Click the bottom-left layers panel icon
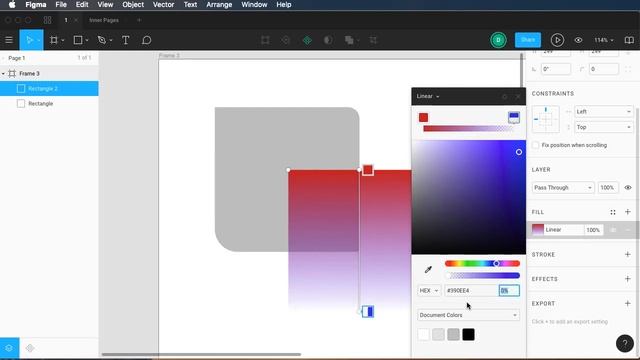 pyautogui.click(x=9, y=348)
